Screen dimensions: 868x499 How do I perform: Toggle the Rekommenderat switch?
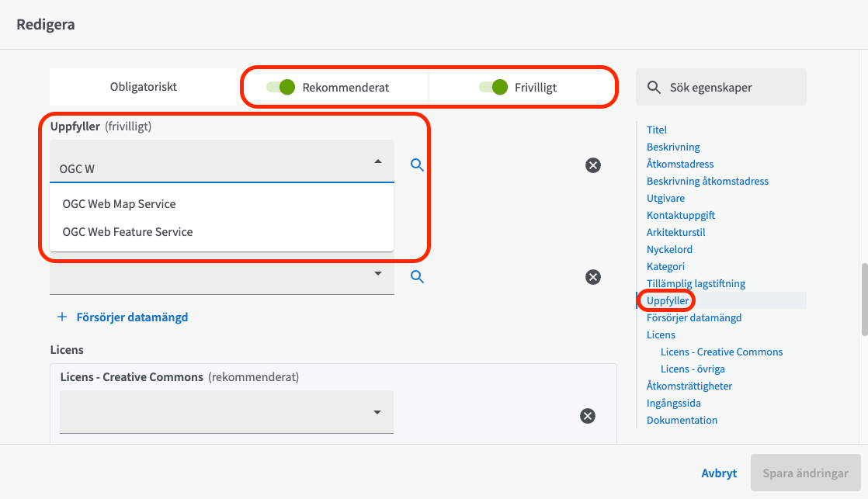[281, 87]
